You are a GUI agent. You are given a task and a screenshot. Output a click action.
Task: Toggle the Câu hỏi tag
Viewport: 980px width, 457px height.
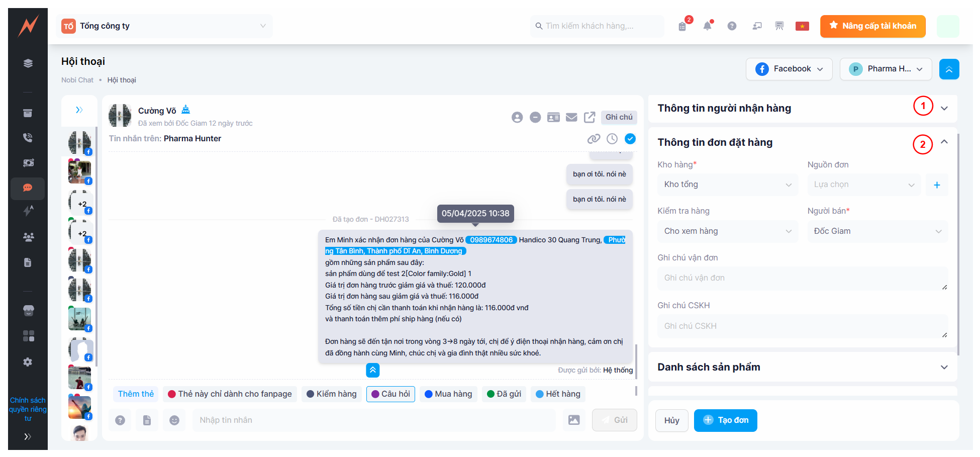coord(390,394)
